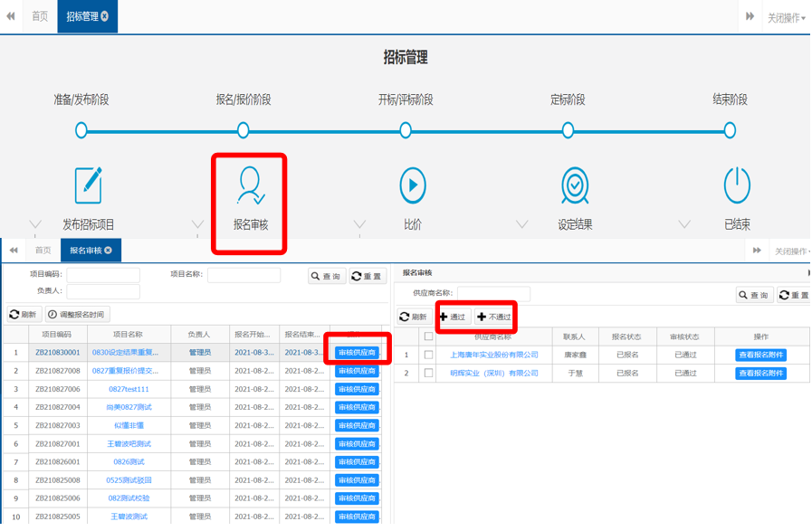Tick the checkbox for 明辉实业（深圳）有限公司 row

429,373
